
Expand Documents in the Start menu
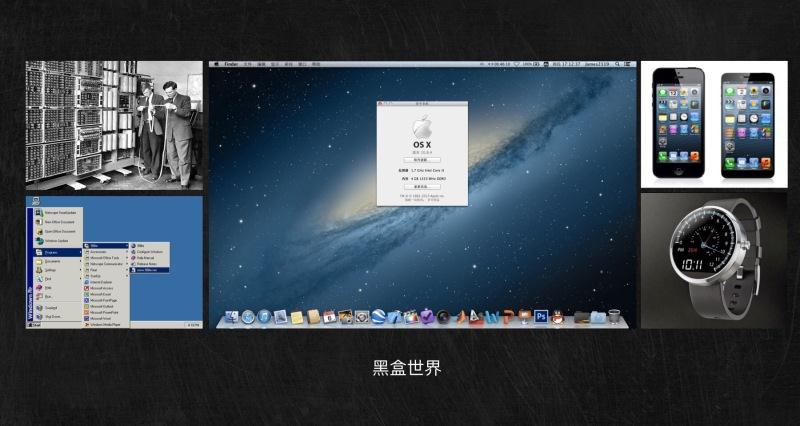[58, 261]
